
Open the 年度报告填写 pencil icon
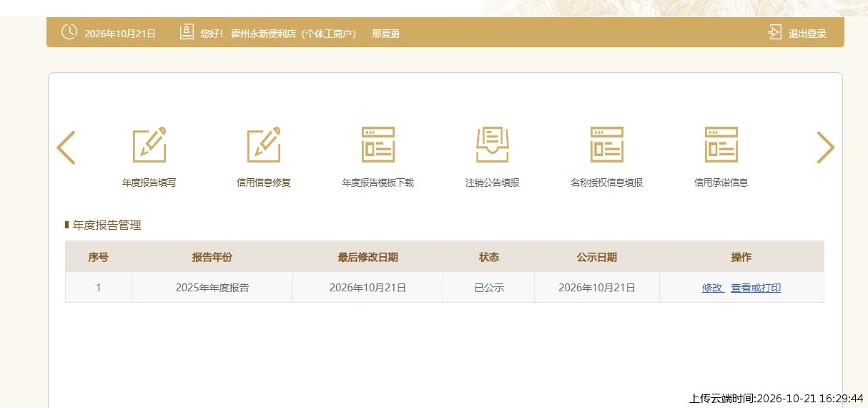tap(149, 144)
